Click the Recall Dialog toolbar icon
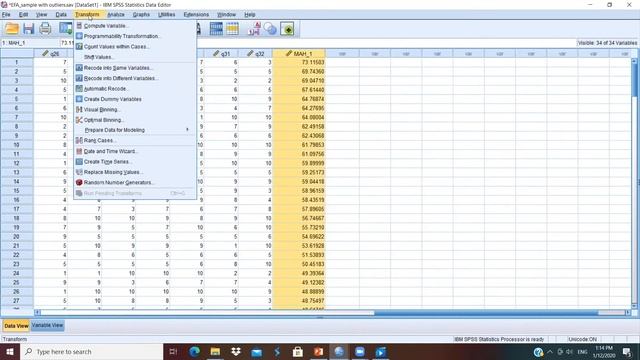 (65, 29)
